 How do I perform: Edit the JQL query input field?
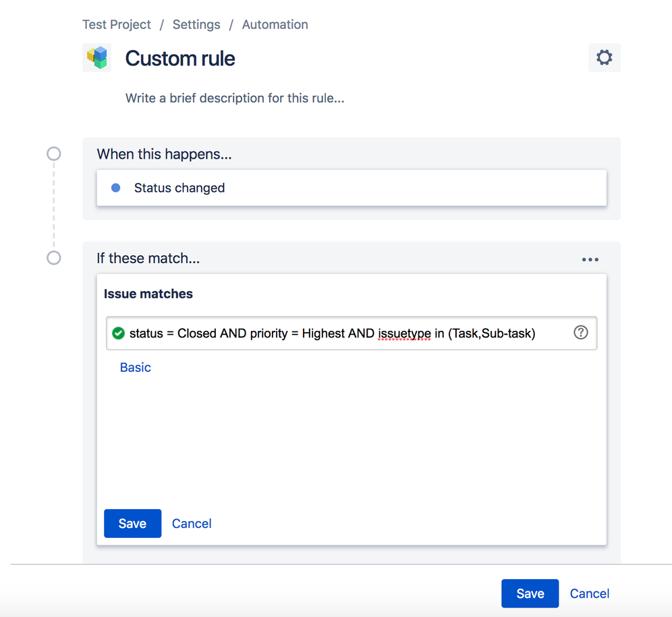pyautogui.click(x=352, y=333)
